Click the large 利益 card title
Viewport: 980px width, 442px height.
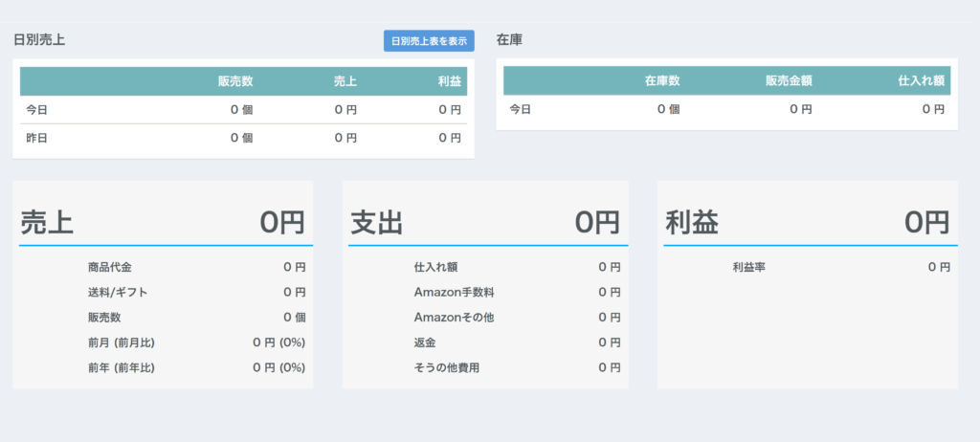coord(692,223)
